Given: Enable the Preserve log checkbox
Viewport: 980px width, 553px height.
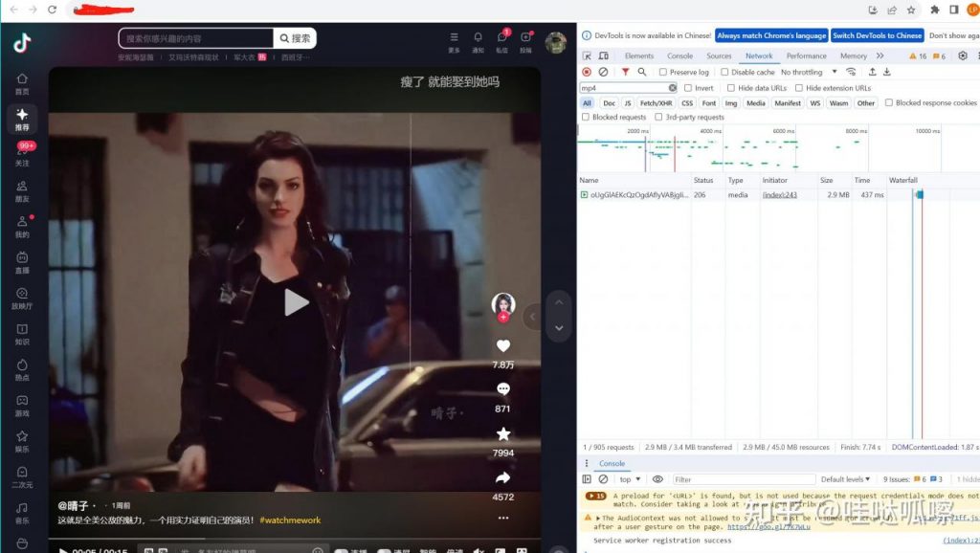Looking at the screenshot, I should coord(663,72).
